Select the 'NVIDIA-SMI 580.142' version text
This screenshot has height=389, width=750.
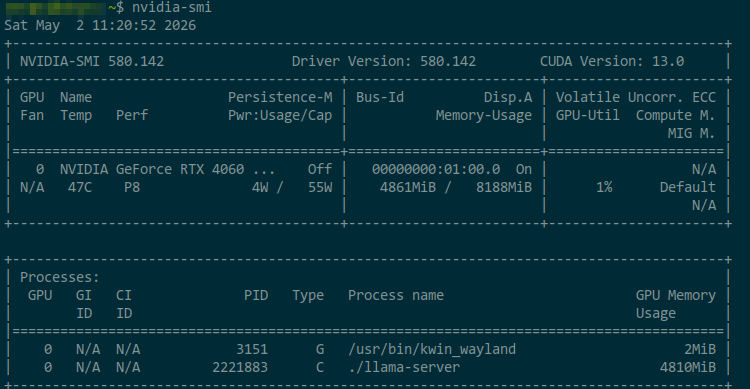coord(92,61)
